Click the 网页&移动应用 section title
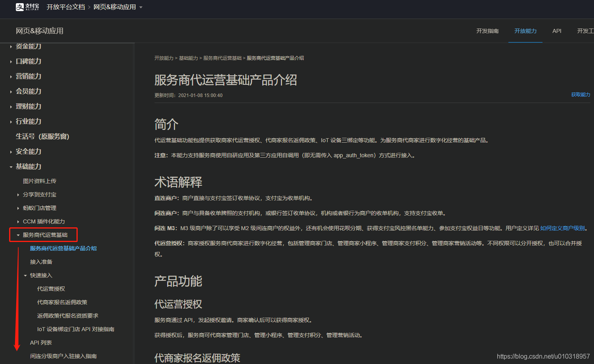594x364 pixels. click(x=40, y=31)
